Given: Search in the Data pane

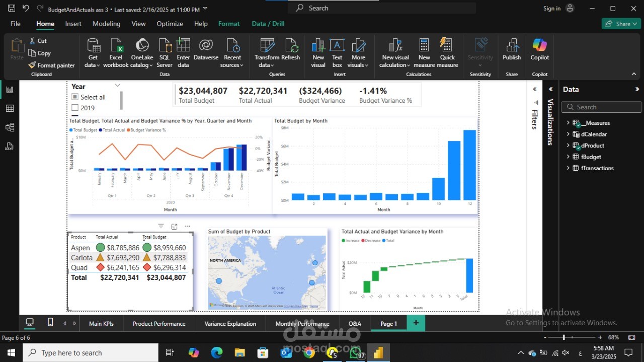Looking at the screenshot, I should (x=601, y=107).
